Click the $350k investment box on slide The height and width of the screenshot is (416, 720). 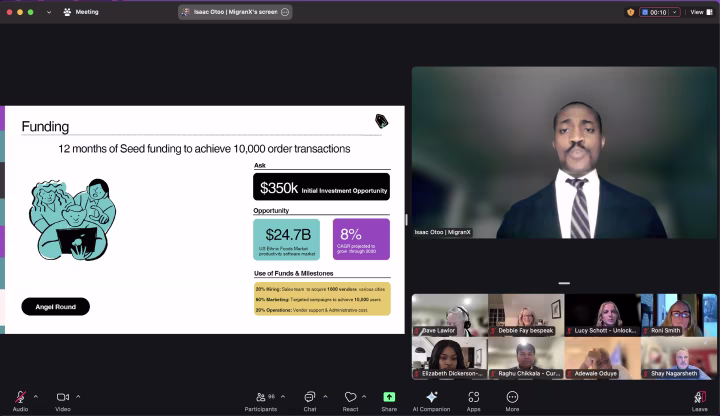tap(321, 187)
